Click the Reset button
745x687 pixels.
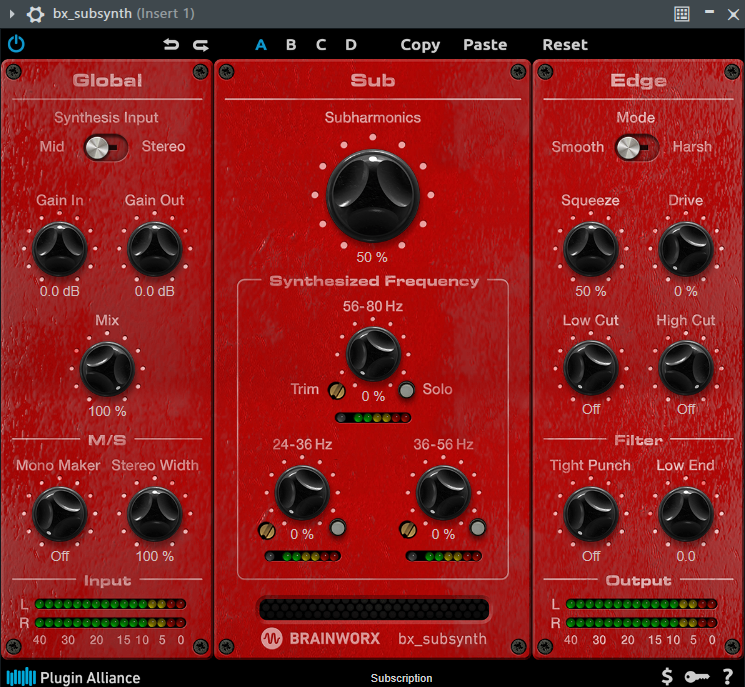tap(565, 45)
